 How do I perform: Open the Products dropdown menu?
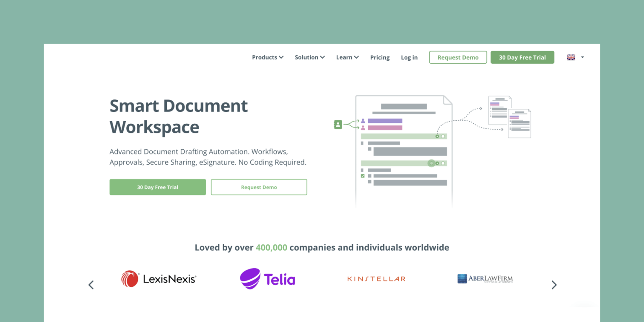coord(267,57)
